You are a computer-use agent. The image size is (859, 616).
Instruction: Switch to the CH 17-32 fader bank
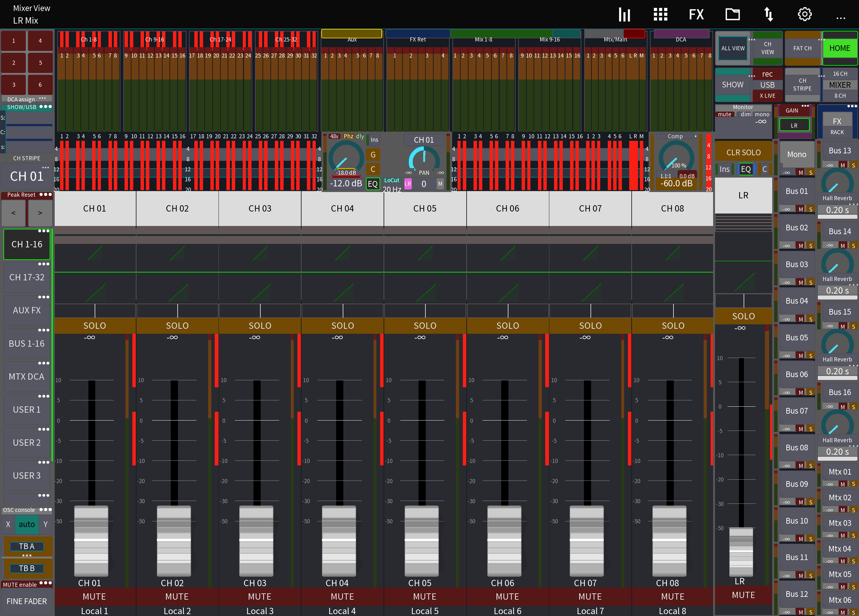pos(27,278)
